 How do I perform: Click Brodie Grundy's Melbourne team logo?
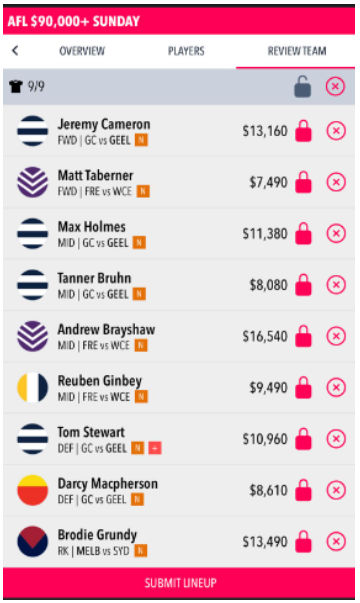(x=33, y=541)
